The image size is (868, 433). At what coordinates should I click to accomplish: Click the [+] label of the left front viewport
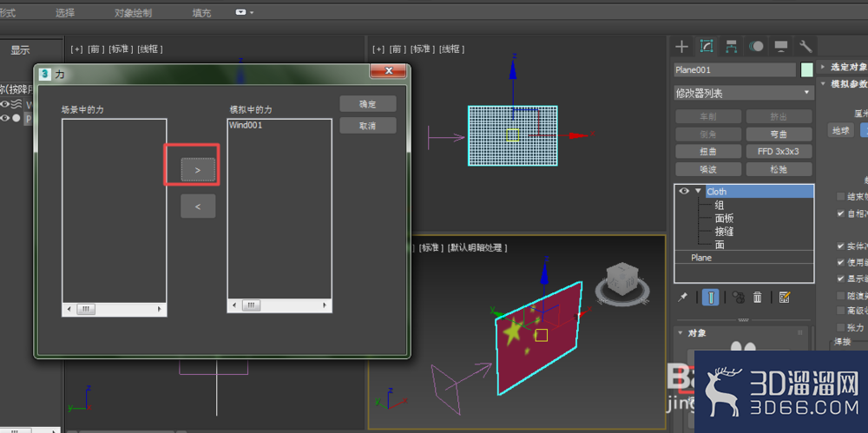click(x=76, y=49)
